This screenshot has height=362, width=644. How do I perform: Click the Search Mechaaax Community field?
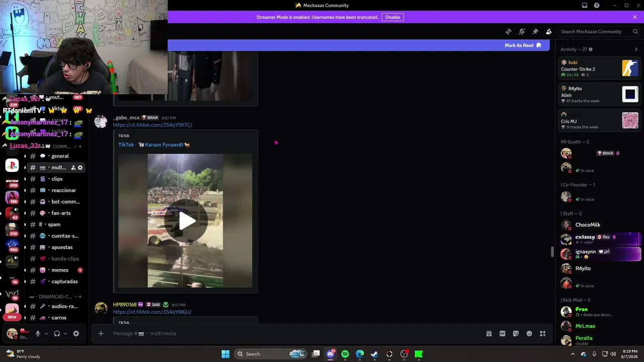599,31
